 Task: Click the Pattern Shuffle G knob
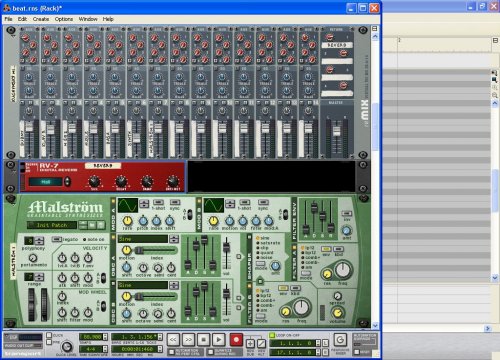[340, 340]
